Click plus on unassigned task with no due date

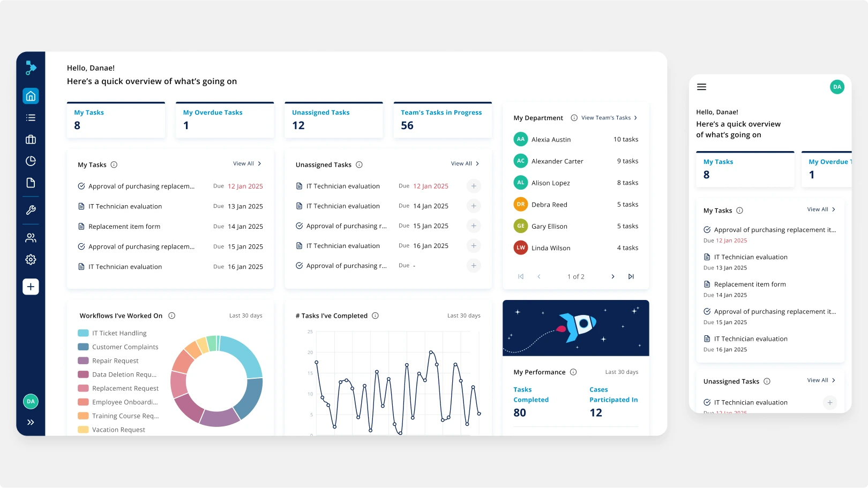coord(474,266)
